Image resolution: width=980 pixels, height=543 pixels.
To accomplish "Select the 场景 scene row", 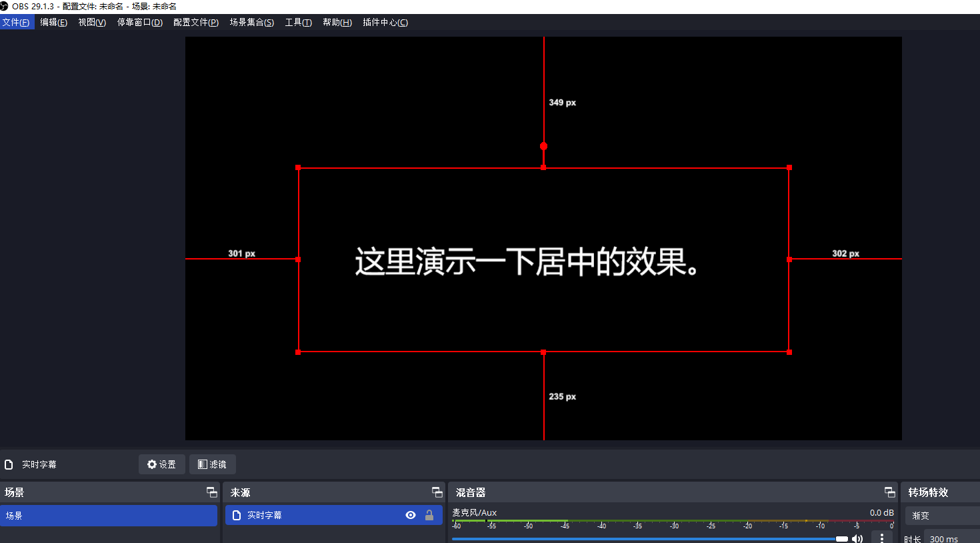I will 109,516.
